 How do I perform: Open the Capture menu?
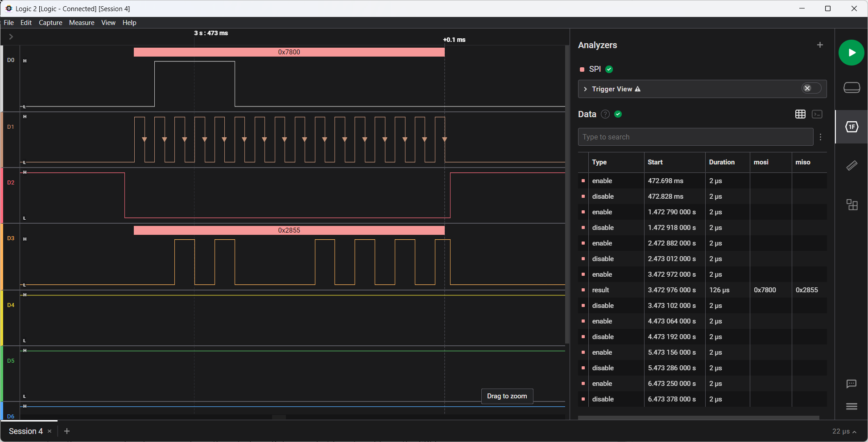pyautogui.click(x=50, y=23)
